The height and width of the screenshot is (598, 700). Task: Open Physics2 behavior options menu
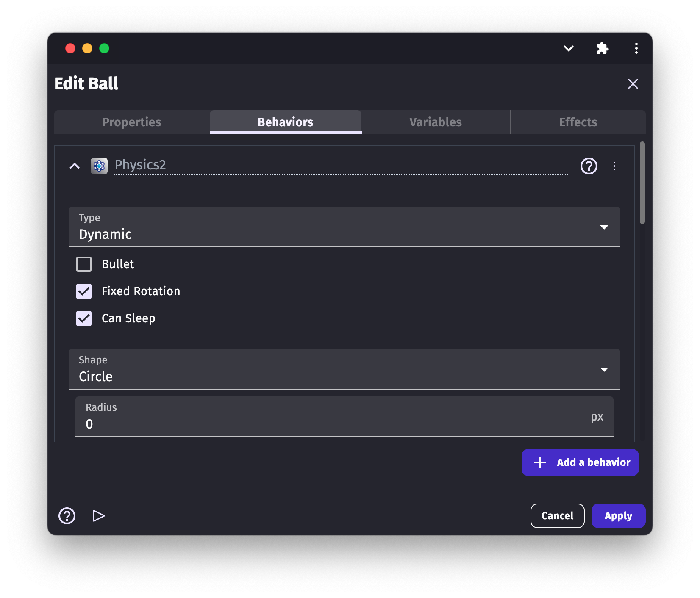614,166
